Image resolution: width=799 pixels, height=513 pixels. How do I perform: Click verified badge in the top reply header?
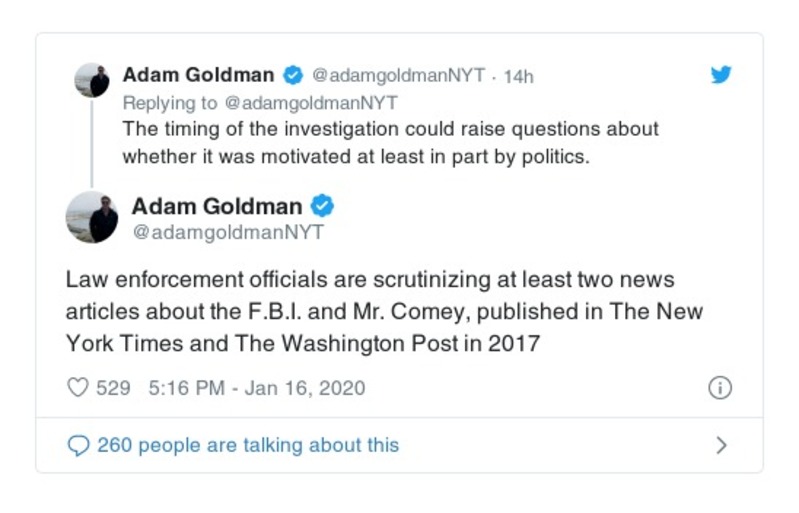coord(292,76)
